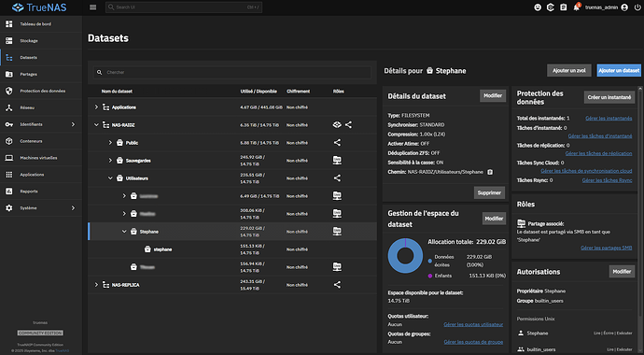Click the Supprimer button
The image size is (644, 355).
pyautogui.click(x=489, y=192)
